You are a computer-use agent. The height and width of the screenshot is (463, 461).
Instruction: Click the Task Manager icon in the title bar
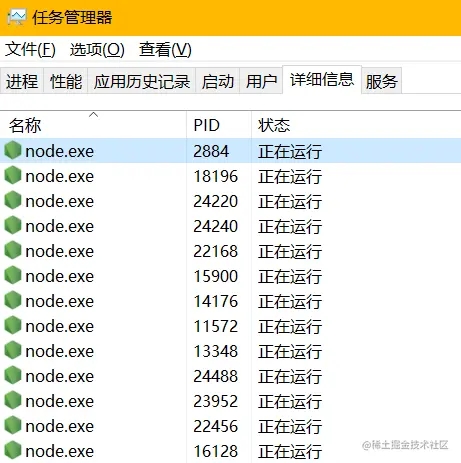point(17,17)
